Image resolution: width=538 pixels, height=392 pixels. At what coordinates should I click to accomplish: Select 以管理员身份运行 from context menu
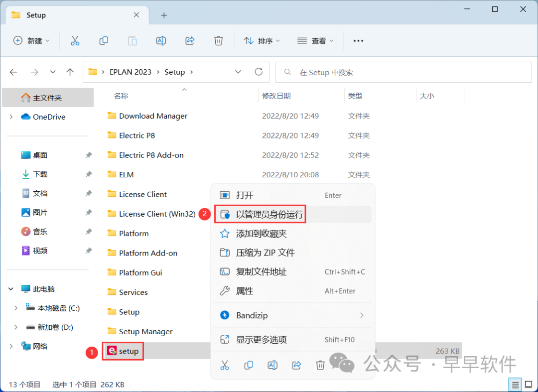tap(269, 215)
